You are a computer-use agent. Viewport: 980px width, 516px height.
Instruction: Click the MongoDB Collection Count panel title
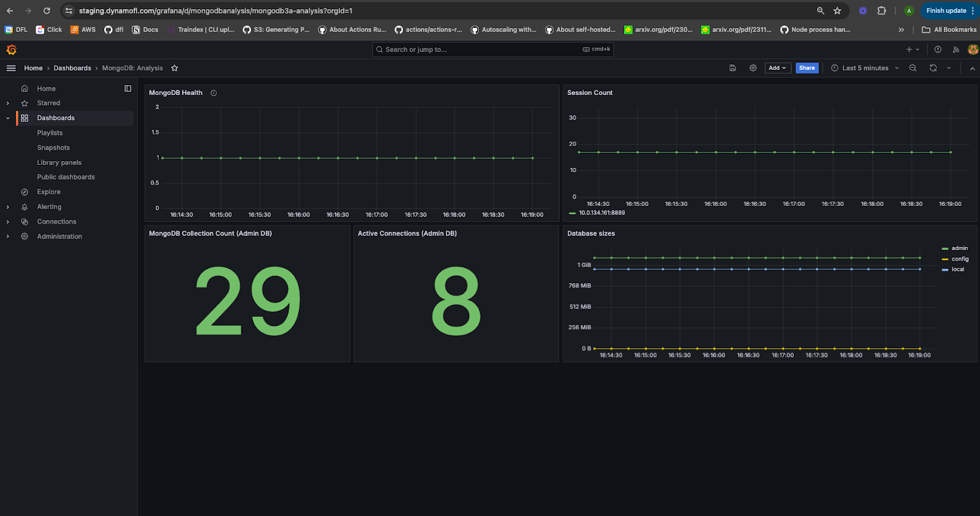[x=210, y=233]
